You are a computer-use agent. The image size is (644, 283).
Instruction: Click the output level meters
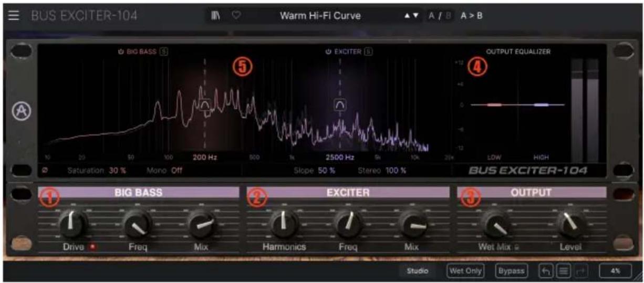[x=585, y=110]
